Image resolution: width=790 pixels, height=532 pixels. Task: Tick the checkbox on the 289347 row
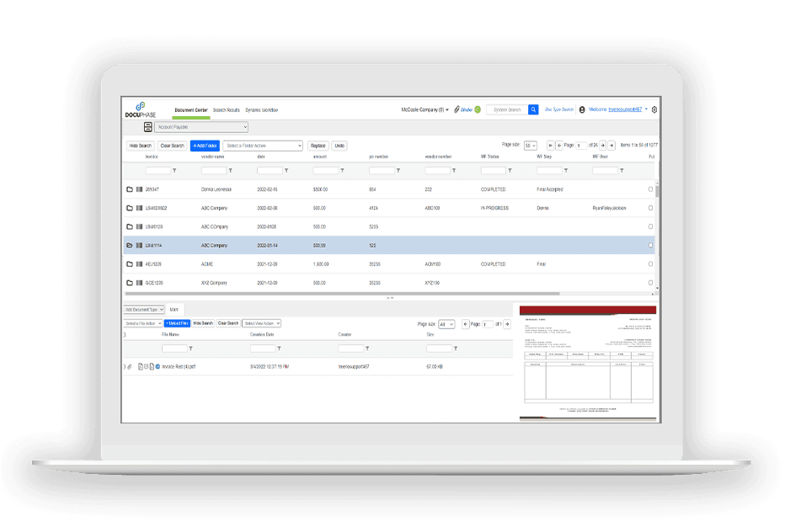pyautogui.click(x=650, y=189)
